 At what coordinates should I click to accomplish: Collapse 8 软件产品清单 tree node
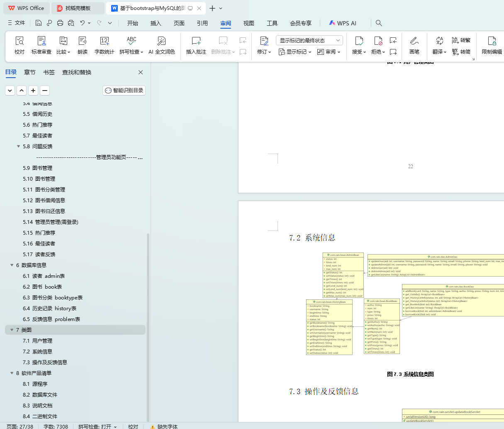pyautogui.click(x=12, y=373)
